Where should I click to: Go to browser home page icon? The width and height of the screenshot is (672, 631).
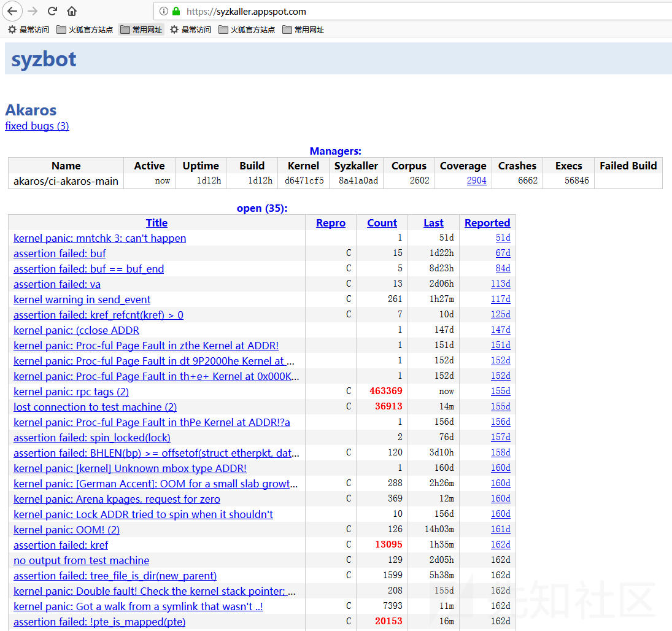click(x=72, y=11)
